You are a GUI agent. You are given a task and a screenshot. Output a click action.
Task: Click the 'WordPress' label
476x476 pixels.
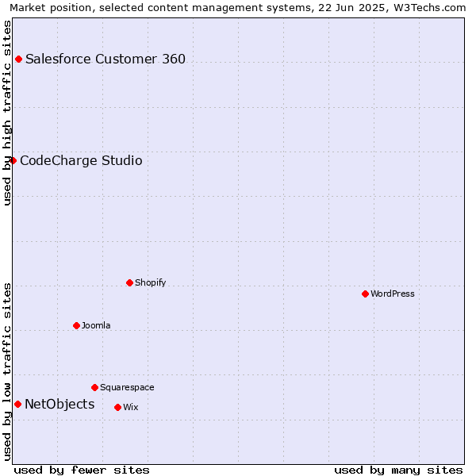click(393, 294)
